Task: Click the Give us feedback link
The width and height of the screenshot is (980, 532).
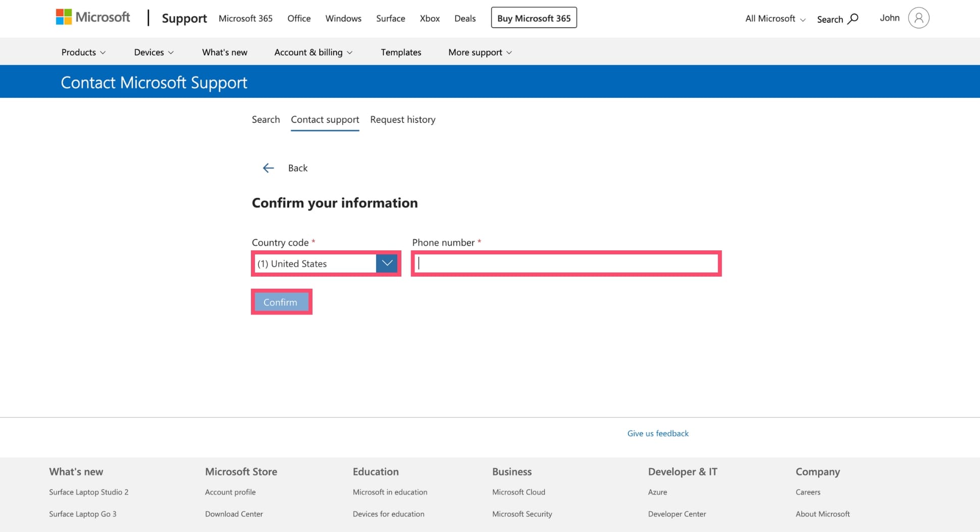Action: tap(658, 433)
